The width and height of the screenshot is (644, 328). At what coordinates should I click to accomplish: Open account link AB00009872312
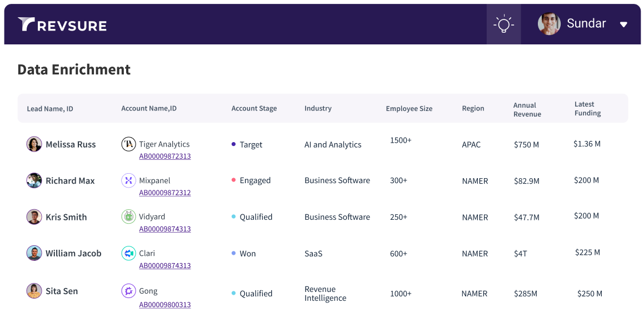[164, 193]
